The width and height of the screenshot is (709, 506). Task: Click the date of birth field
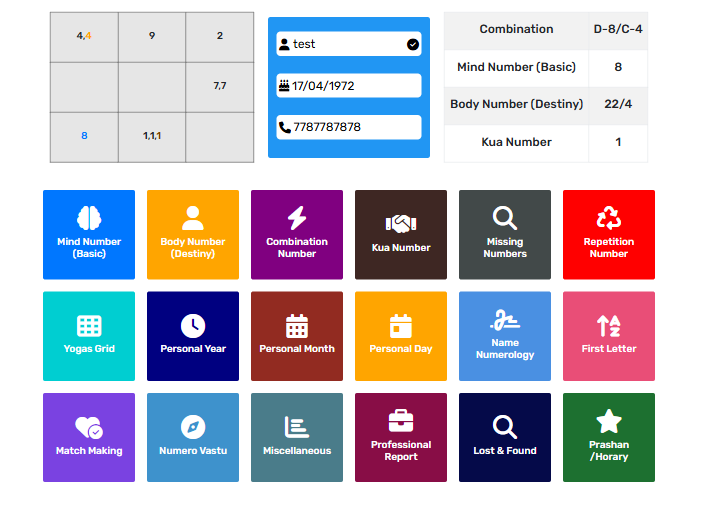[x=349, y=86]
